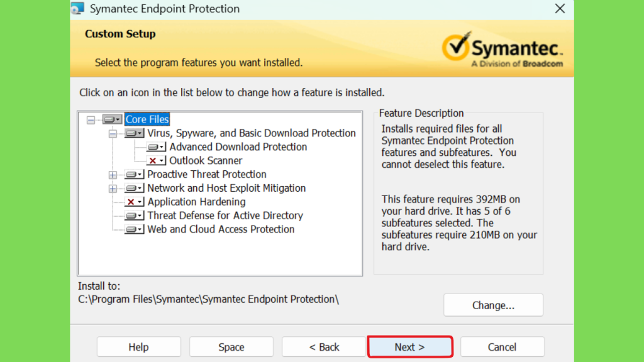The width and height of the screenshot is (644, 362).
Task: Open the Advanced Download Protection feature dropdown icon
Action: [x=157, y=147]
